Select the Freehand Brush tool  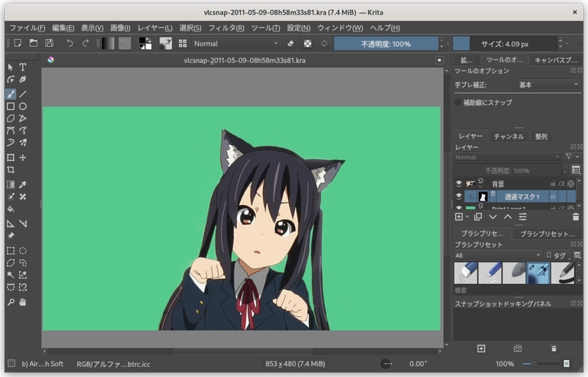coord(11,94)
